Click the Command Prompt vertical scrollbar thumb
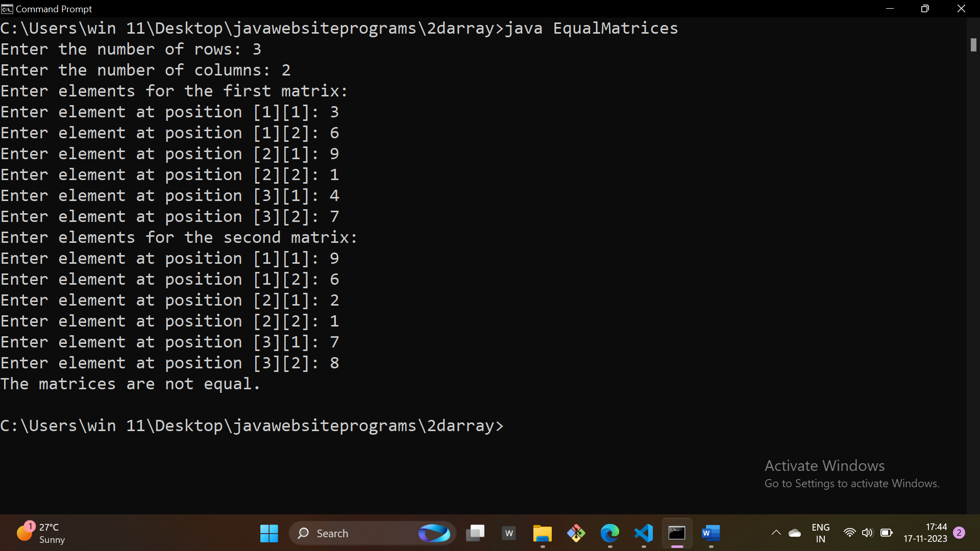The height and width of the screenshot is (551, 980). click(973, 45)
